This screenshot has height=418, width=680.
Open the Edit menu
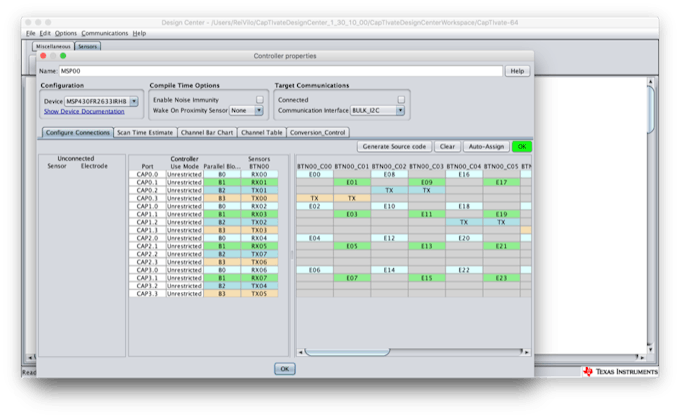(x=45, y=33)
